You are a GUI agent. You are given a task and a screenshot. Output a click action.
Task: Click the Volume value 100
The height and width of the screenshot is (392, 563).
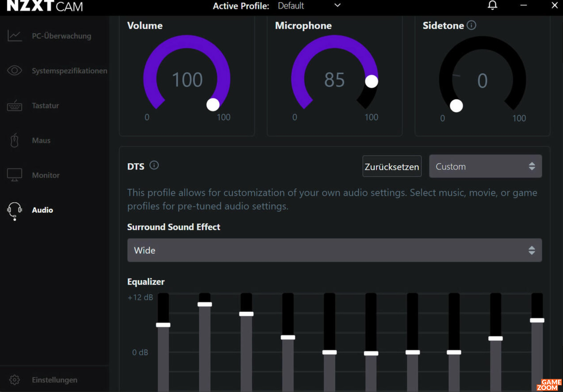point(187,80)
